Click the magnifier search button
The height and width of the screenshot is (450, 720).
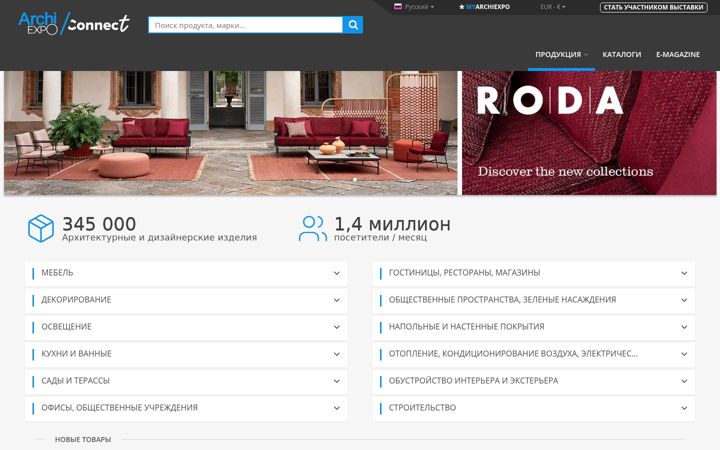[x=353, y=25]
